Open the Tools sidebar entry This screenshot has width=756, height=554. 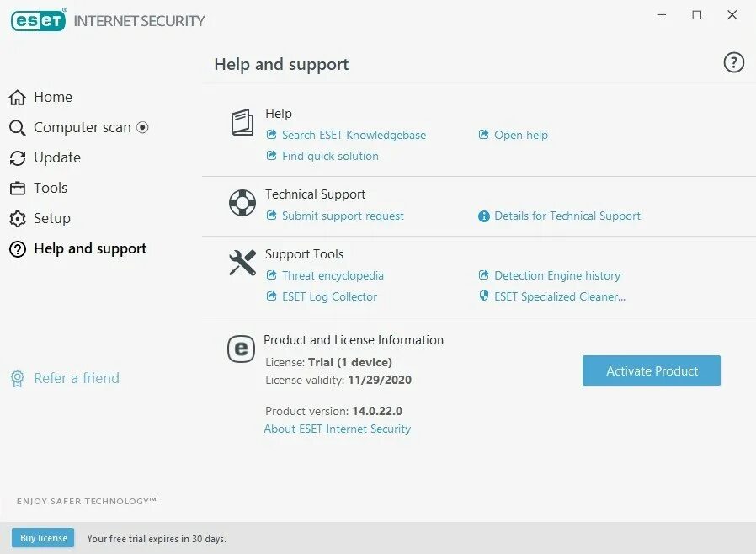(51, 189)
